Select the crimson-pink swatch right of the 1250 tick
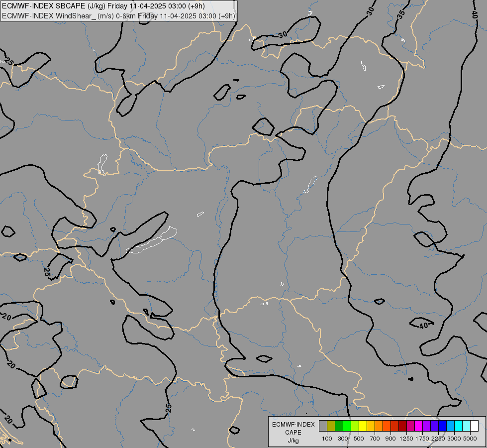Viewport: 487px width, 448px height. [410, 426]
